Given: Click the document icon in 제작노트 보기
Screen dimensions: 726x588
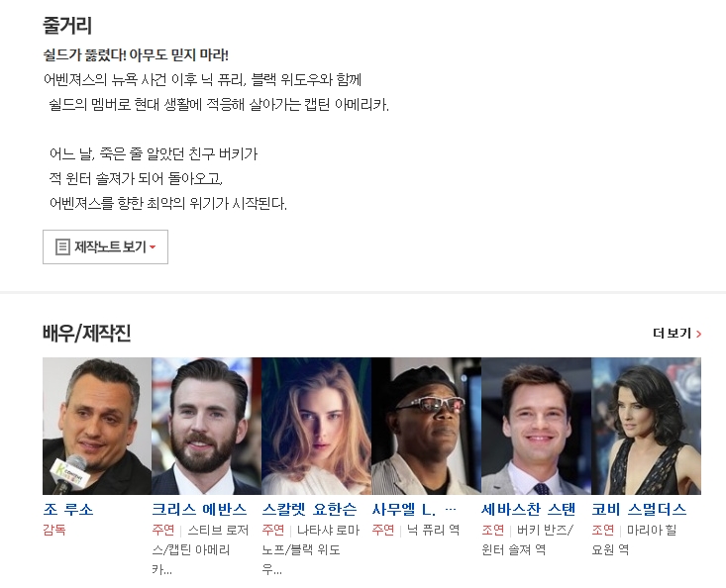Looking at the screenshot, I should click(62, 247).
